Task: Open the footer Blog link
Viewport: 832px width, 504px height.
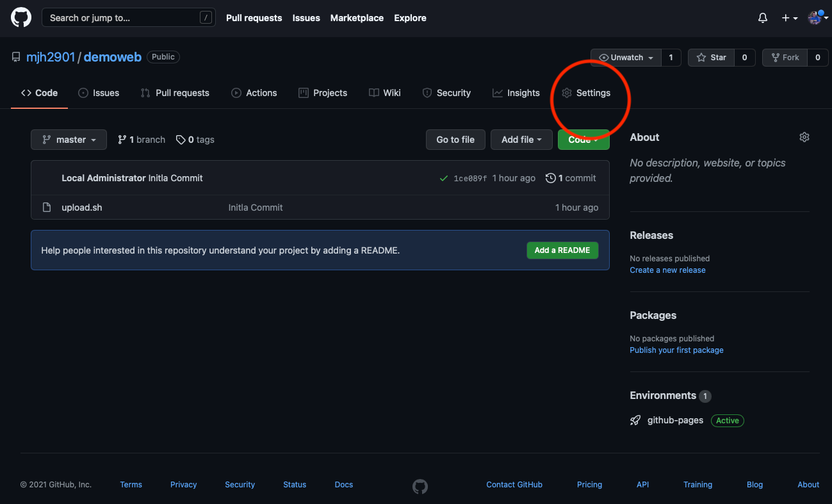Action: (x=755, y=485)
